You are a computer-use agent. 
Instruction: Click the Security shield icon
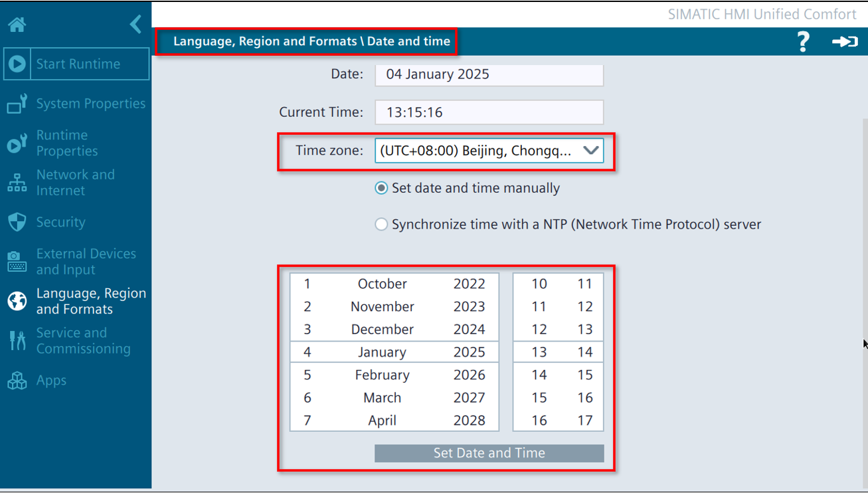17,222
